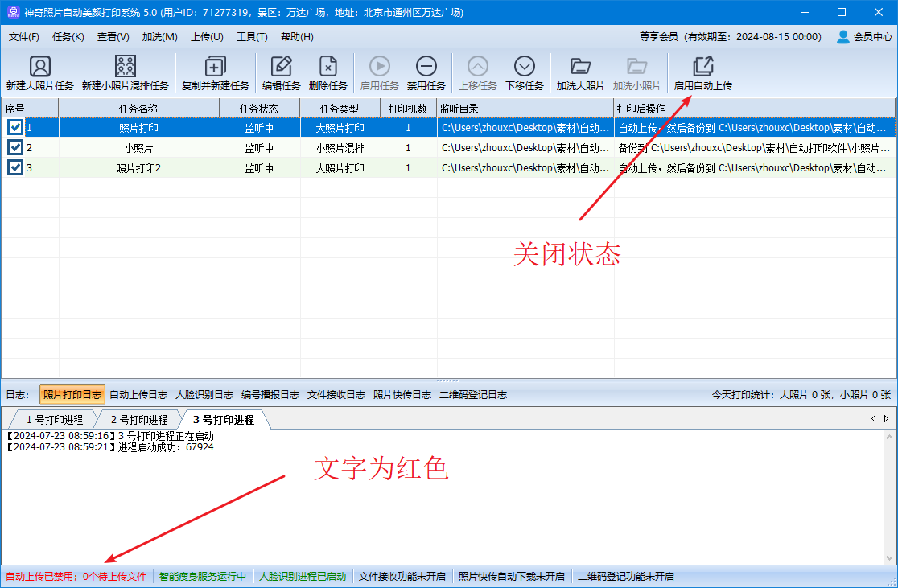Click 任务类型 column header

[x=340, y=109]
